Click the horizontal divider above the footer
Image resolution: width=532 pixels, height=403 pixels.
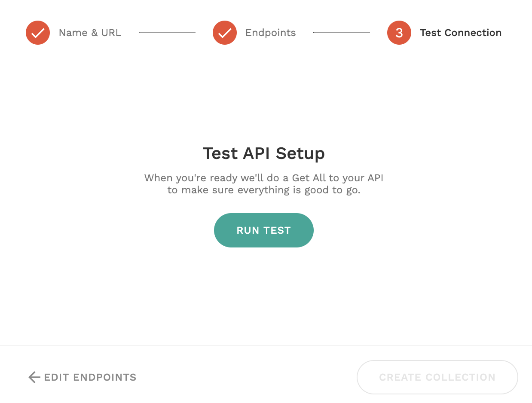tap(266, 346)
